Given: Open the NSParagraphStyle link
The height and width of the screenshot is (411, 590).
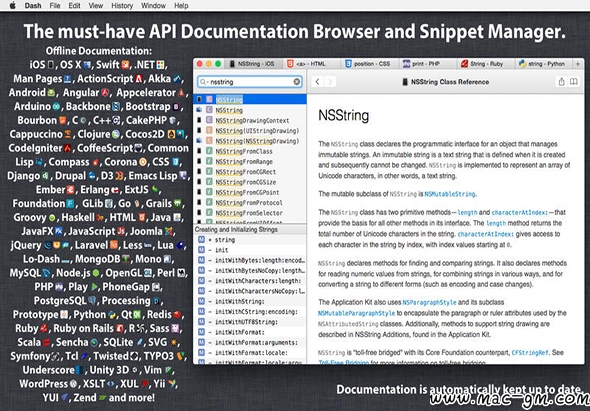Looking at the screenshot, I should 429,302.
